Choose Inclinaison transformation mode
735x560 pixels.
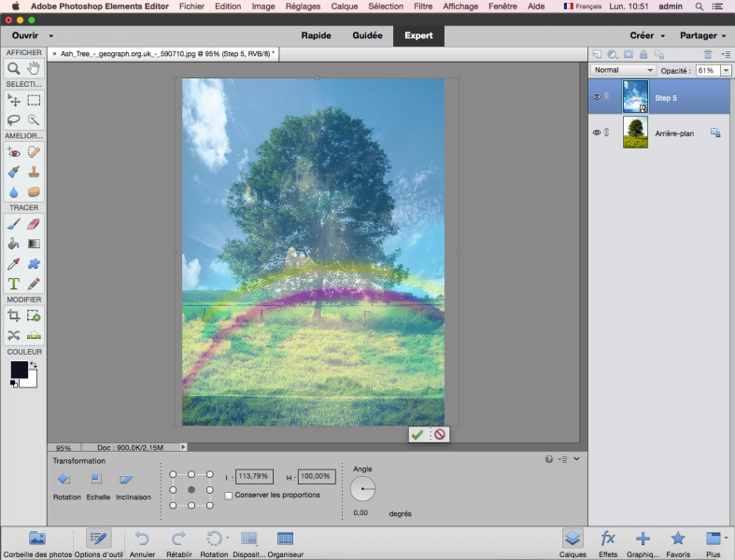coord(134,487)
